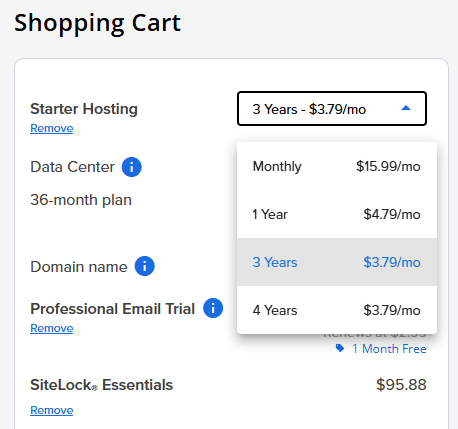The height and width of the screenshot is (429, 458).
Task: Select the highlighted 3 Years option
Action: point(337,262)
